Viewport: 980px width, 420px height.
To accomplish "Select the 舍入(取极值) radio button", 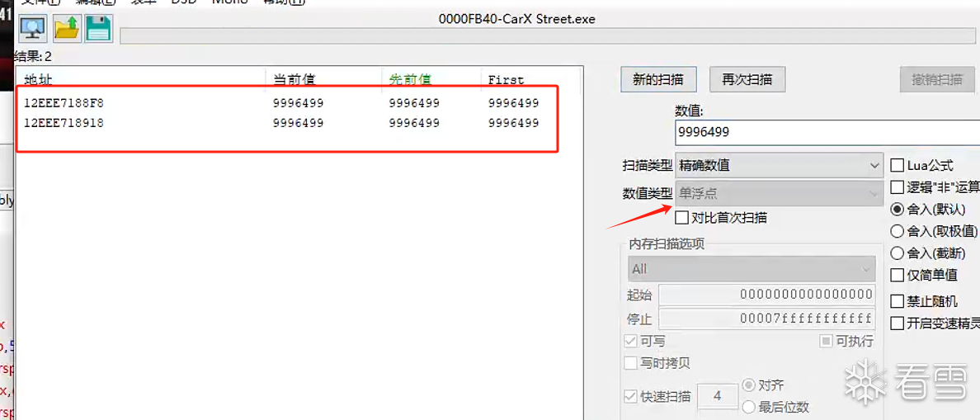I will point(897,231).
